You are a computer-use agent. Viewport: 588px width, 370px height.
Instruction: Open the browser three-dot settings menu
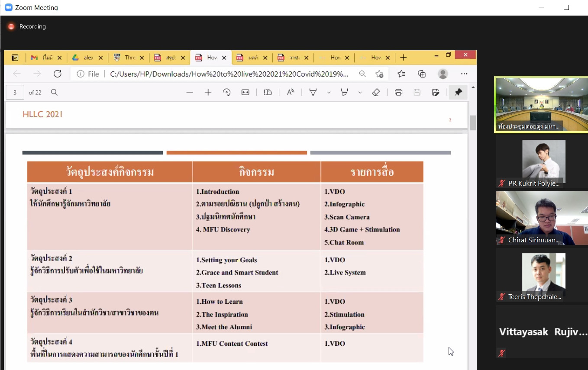(464, 74)
